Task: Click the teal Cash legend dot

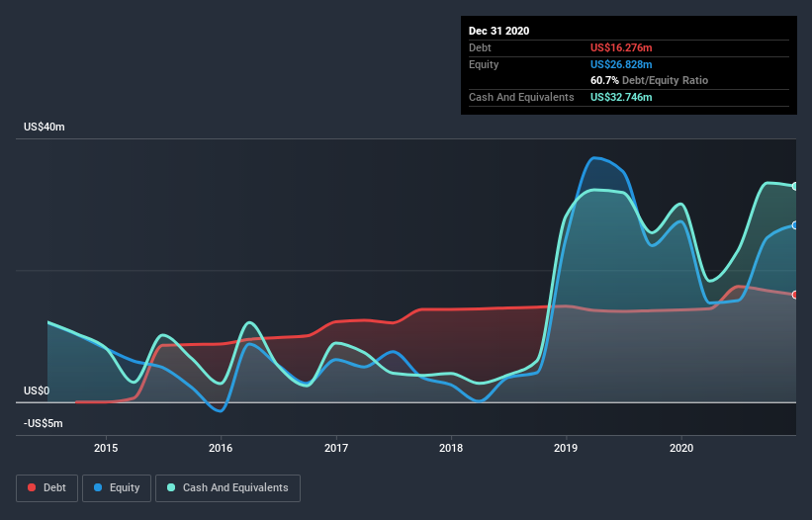Action: (x=171, y=487)
